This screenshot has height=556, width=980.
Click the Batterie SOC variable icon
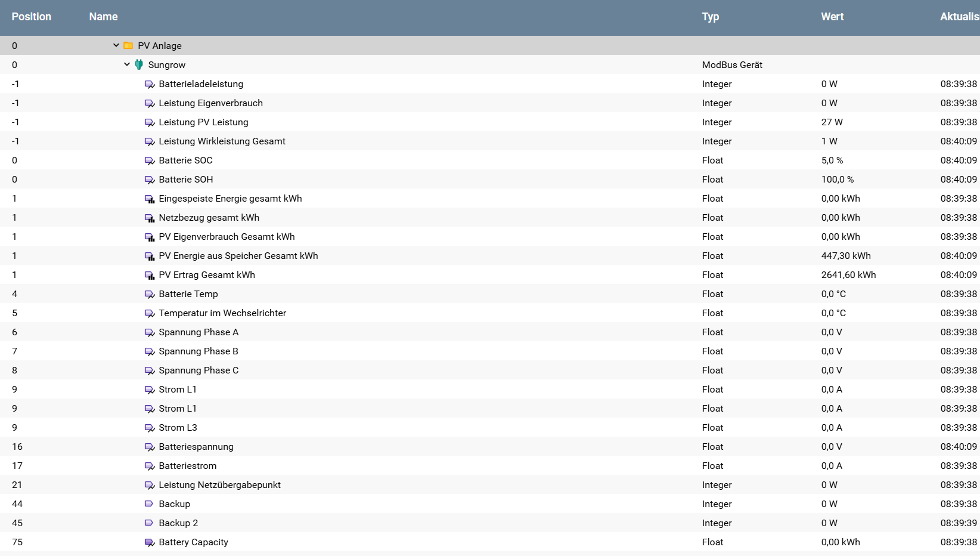tap(150, 160)
